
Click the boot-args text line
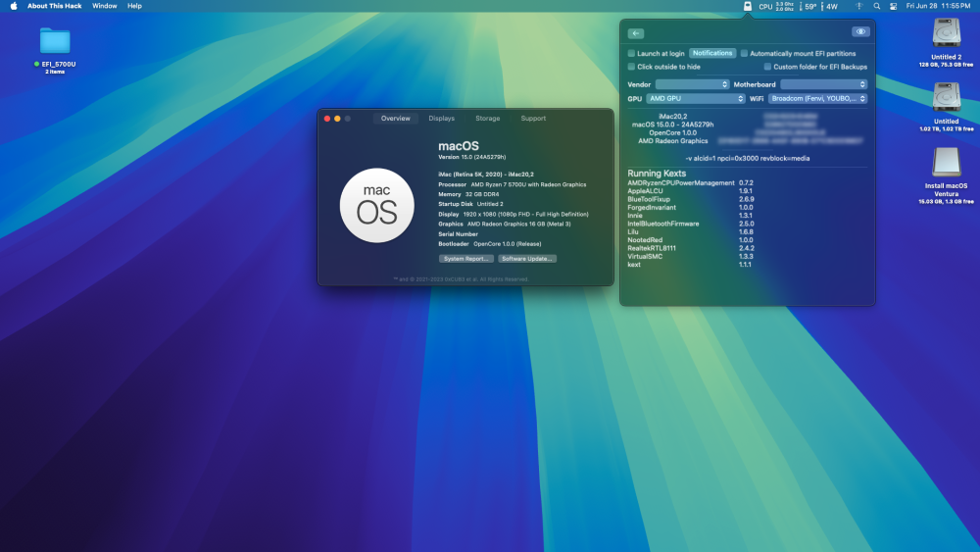[748, 158]
